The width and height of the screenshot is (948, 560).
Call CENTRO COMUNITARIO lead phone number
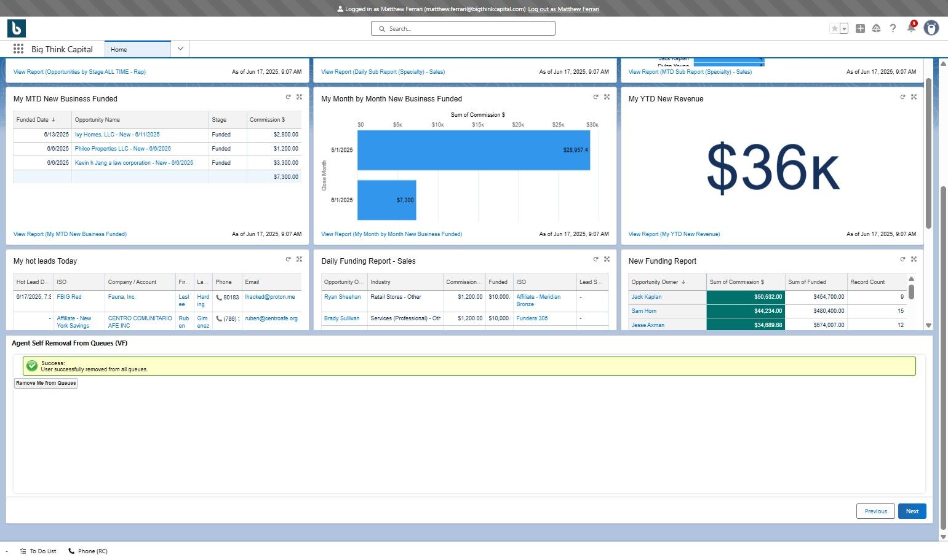click(227, 319)
